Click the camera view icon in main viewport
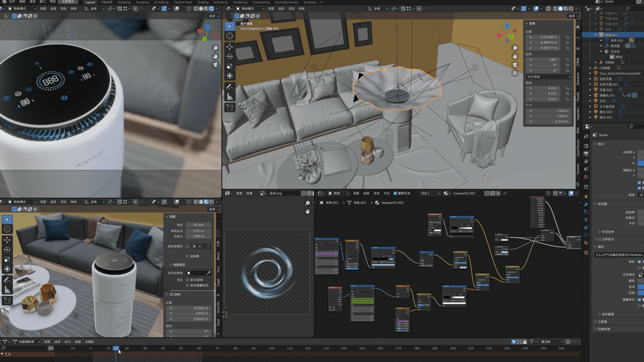The width and height of the screenshot is (644, 362). [x=515, y=65]
